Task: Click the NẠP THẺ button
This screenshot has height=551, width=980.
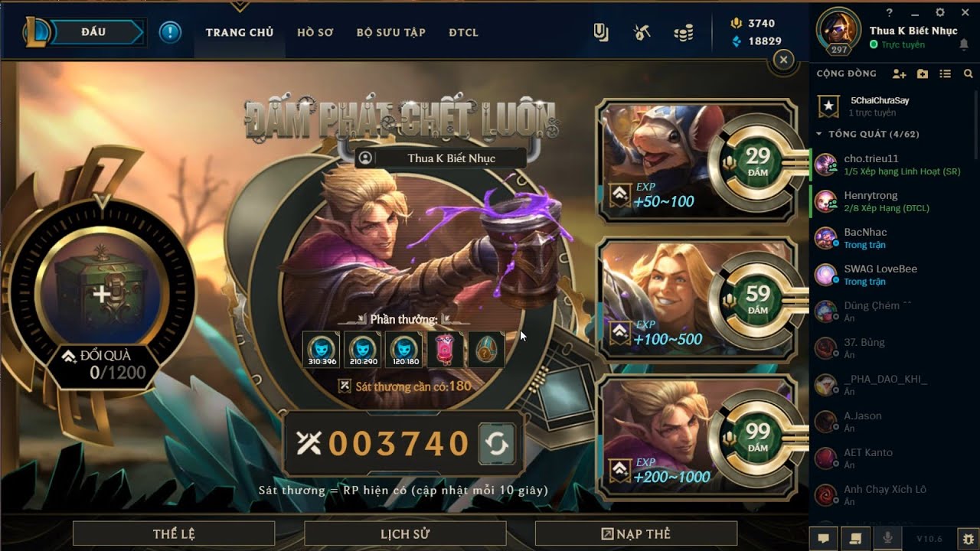Action: pyautogui.click(x=635, y=533)
